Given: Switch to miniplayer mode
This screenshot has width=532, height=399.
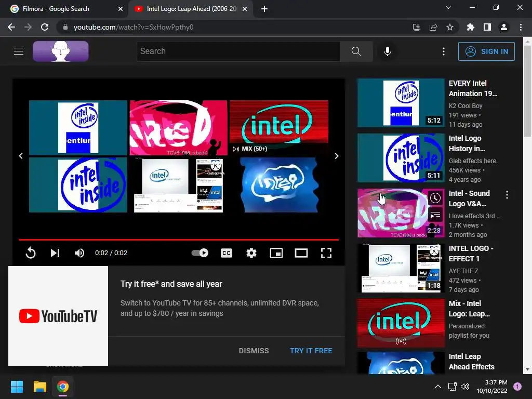Looking at the screenshot, I should 276,253.
